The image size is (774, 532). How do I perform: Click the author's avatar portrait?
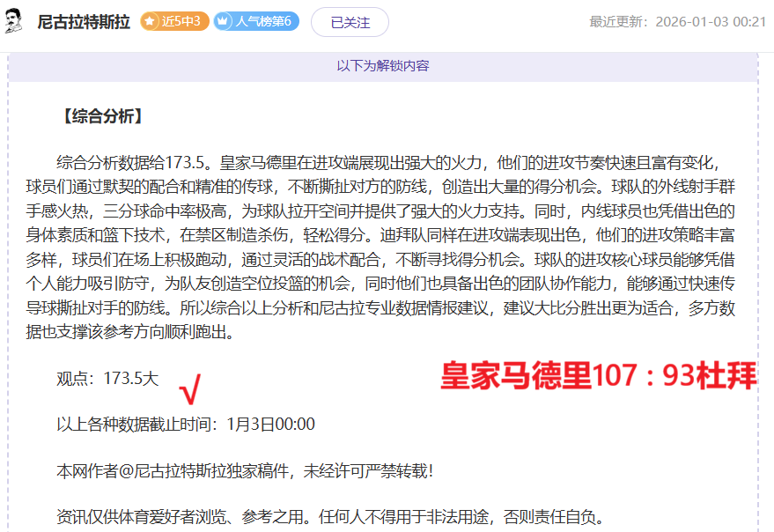click(14, 22)
